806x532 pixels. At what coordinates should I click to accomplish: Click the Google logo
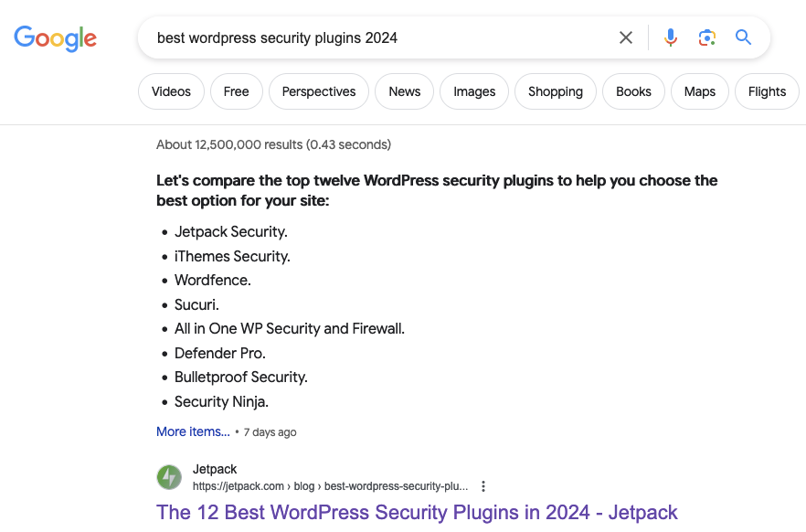coord(55,38)
